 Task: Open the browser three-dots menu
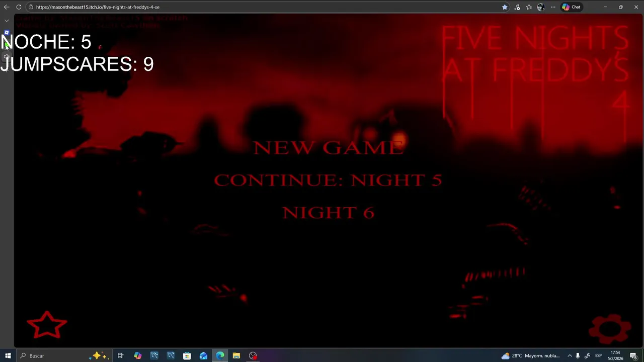click(553, 7)
